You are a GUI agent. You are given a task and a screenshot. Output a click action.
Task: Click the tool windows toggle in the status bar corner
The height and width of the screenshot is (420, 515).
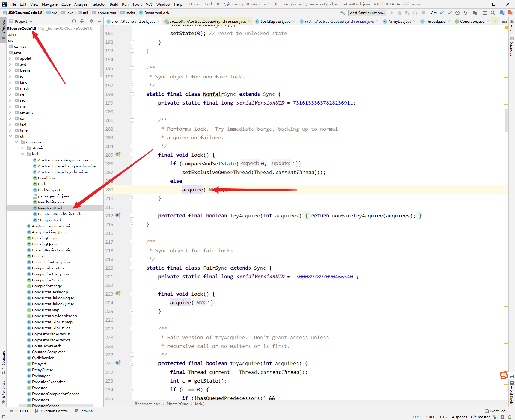[4, 417]
